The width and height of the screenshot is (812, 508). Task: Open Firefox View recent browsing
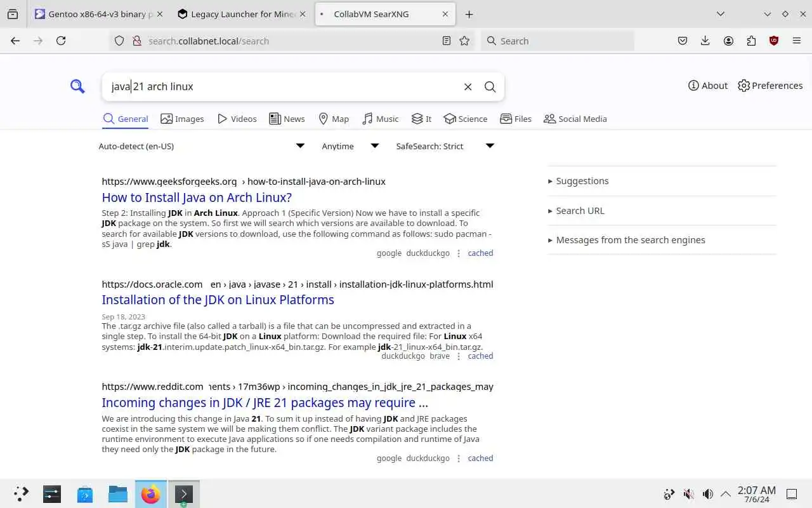point(13,14)
